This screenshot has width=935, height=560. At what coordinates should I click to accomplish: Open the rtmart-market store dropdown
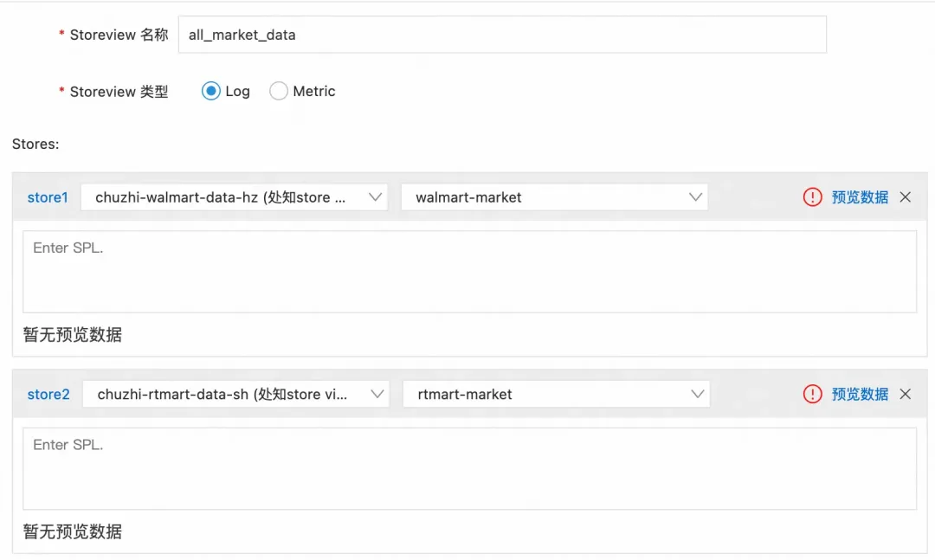tap(557, 394)
